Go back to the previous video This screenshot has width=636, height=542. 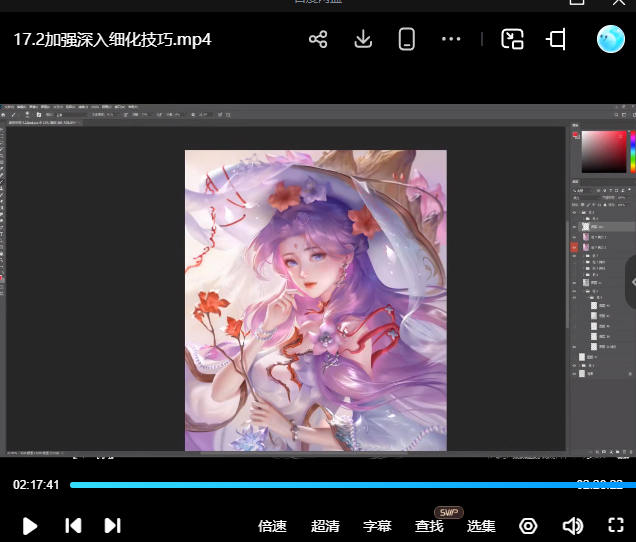point(73,526)
